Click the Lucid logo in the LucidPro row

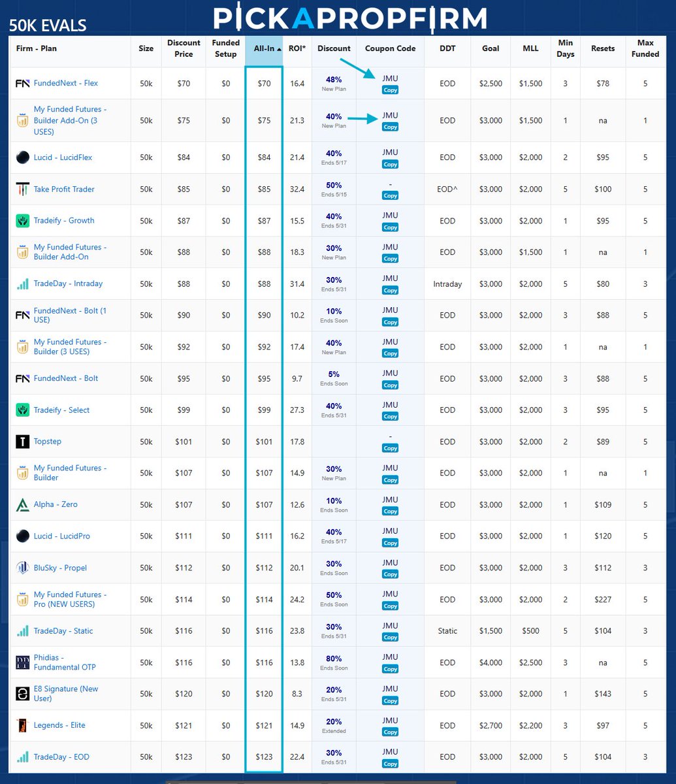(22, 536)
